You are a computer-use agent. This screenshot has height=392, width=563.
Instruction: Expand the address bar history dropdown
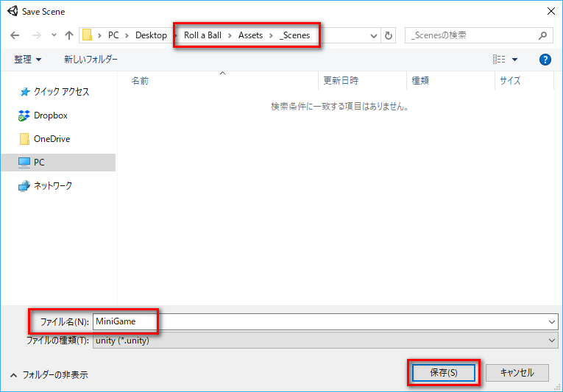[373, 35]
